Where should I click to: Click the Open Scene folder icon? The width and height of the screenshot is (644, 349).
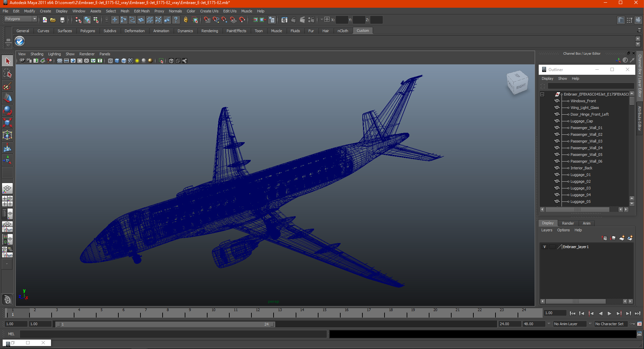(53, 20)
